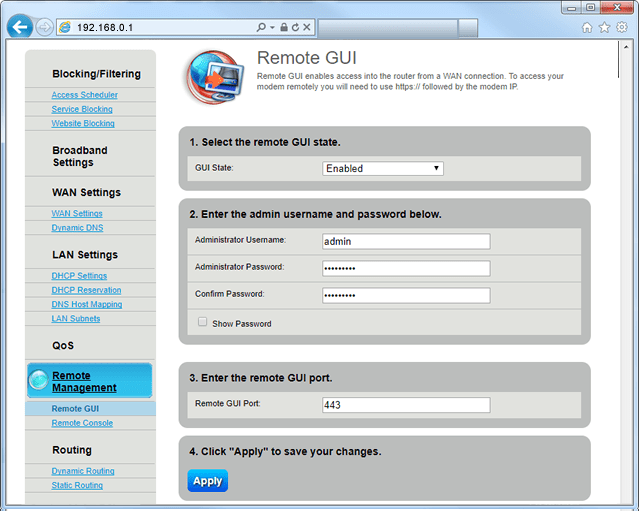The image size is (639, 511).
Task: Click the Apply button
Action: (x=207, y=481)
